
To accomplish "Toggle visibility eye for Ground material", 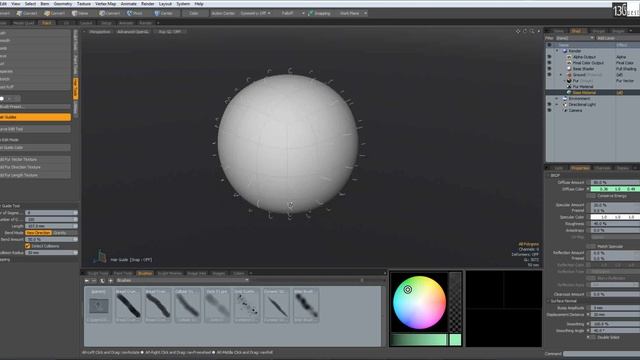I will (x=549, y=75).
